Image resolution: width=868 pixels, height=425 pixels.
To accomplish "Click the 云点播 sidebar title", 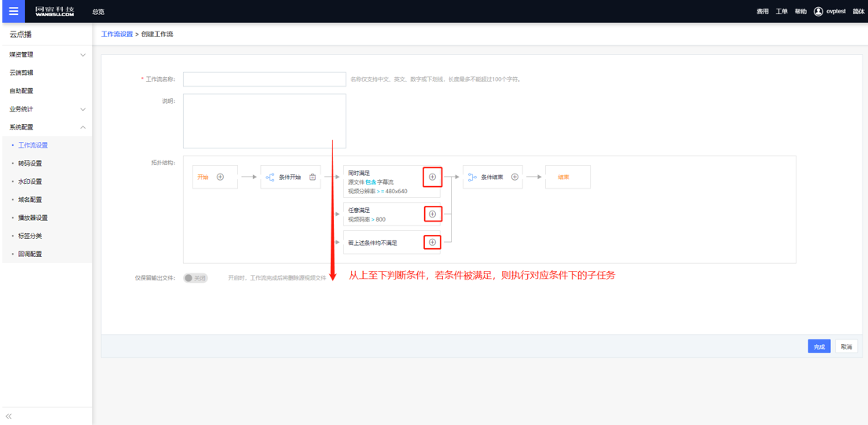I will tap(20, 35).
